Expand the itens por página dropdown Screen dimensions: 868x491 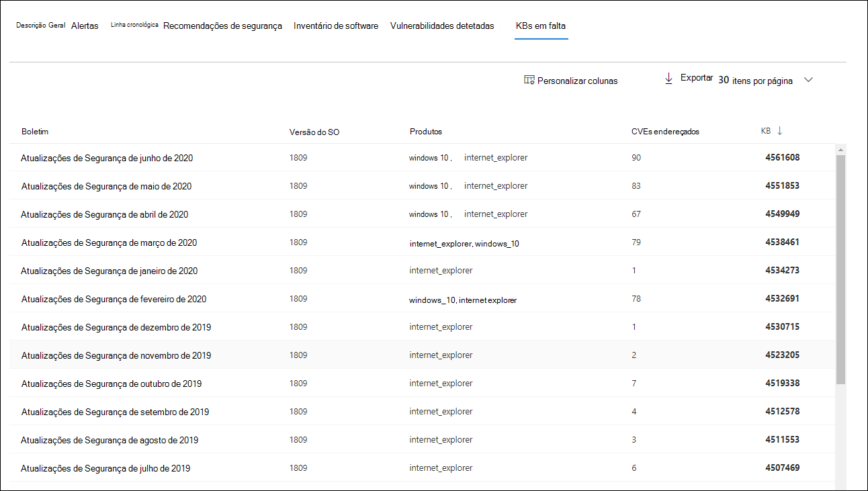pyautogui.click(x=808, y=80)
